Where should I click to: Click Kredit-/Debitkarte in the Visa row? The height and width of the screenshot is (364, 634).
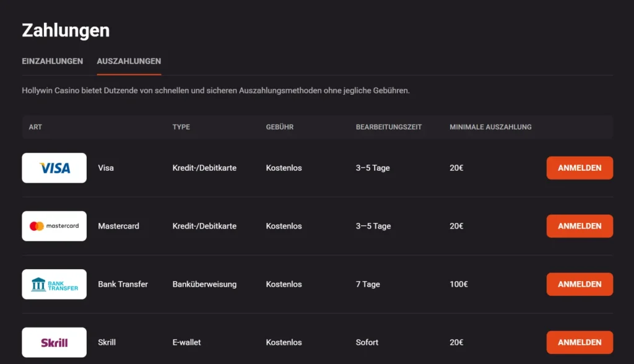(x=204, y=168)
